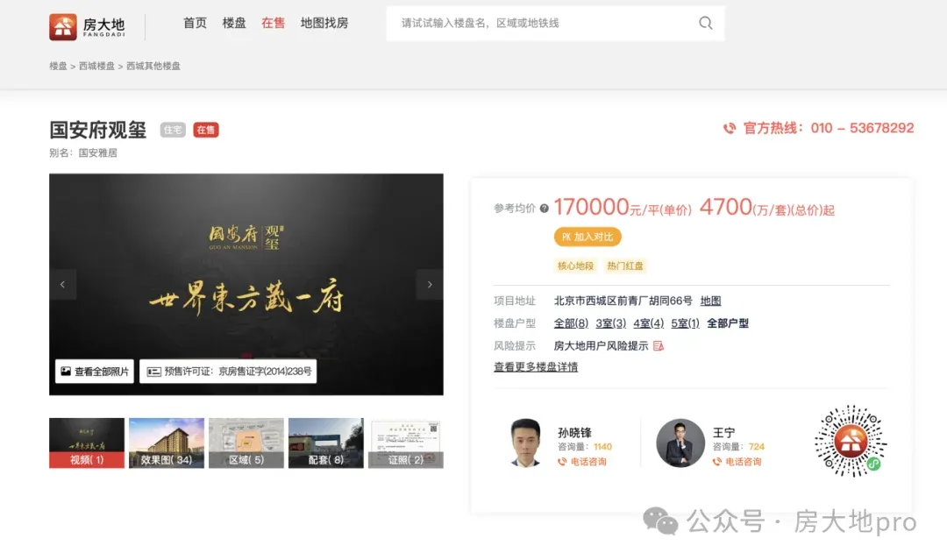Click agent 王宁's photo
This screenshot has height=560, width=947.
coord(680,443)
